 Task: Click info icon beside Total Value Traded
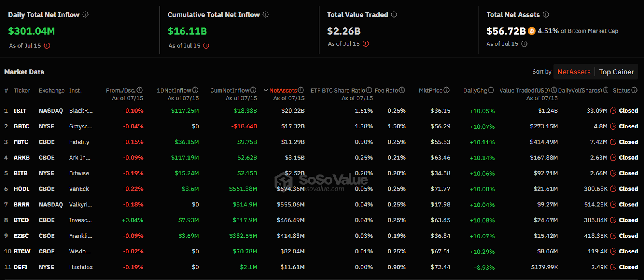[394, 14]
